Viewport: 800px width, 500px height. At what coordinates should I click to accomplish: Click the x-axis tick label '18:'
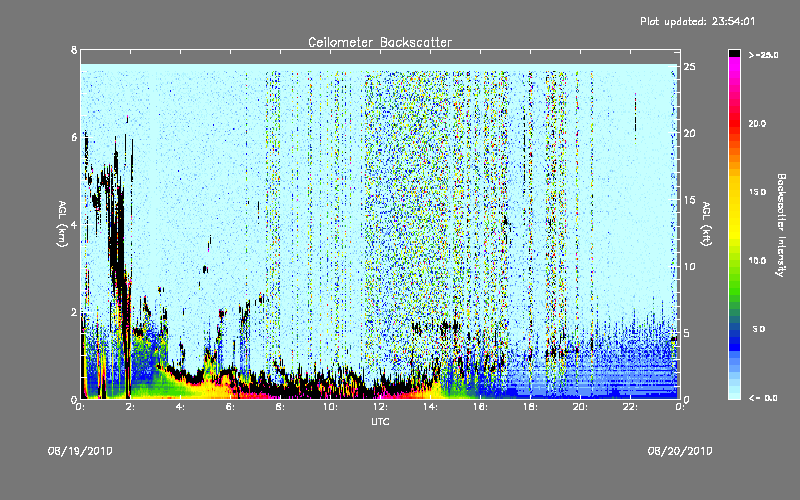530,407
